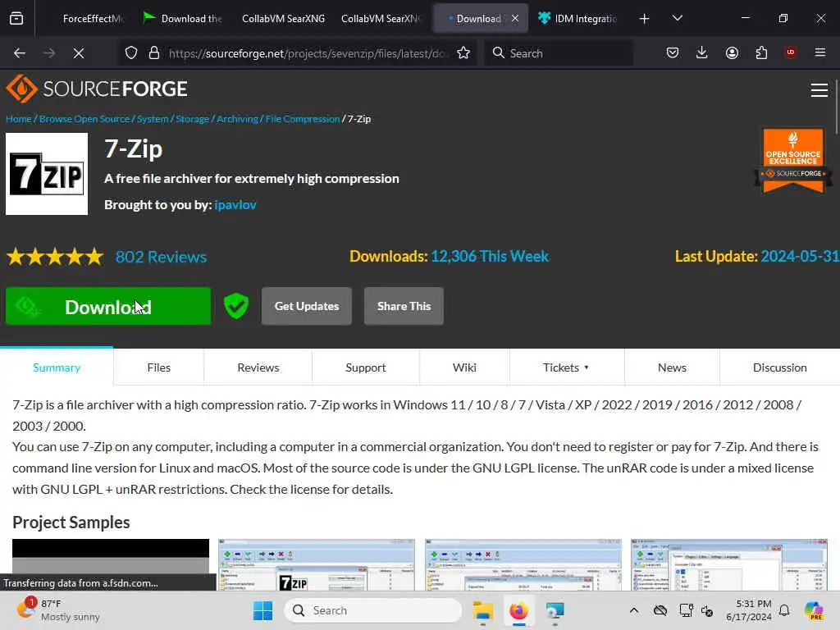Viewport: 840px width, 630px height.
Task: Switch to the first CollabVM SearXNG tab
Action: (x=283, y=19)
